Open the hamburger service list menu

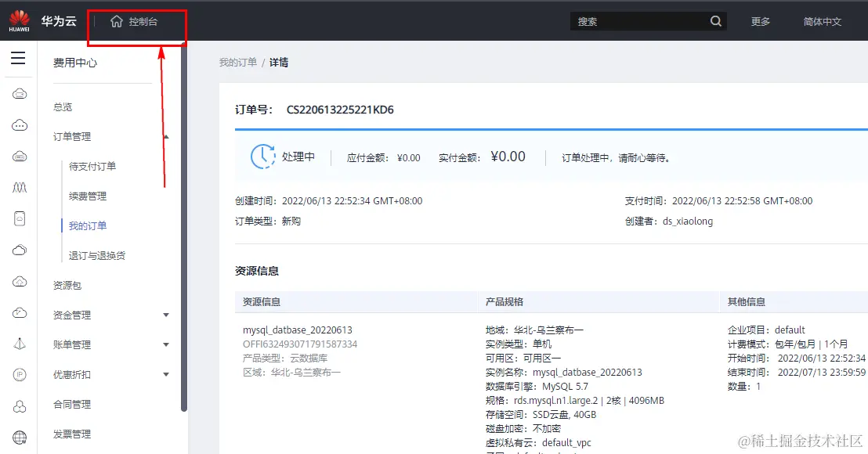pos(18,58)
